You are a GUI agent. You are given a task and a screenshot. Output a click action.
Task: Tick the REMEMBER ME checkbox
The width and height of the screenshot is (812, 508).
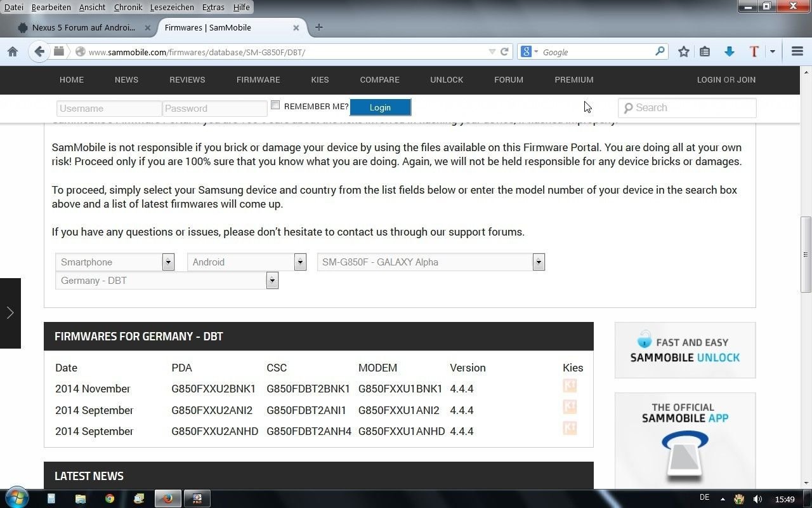[275, 105]
